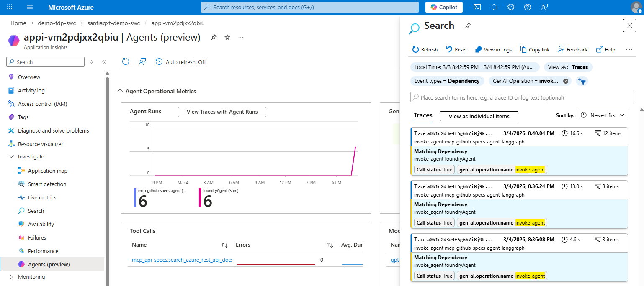This screenshot has height=286, width=644.
Task: Open Tags in sidebar
Action: coord(23,117)
